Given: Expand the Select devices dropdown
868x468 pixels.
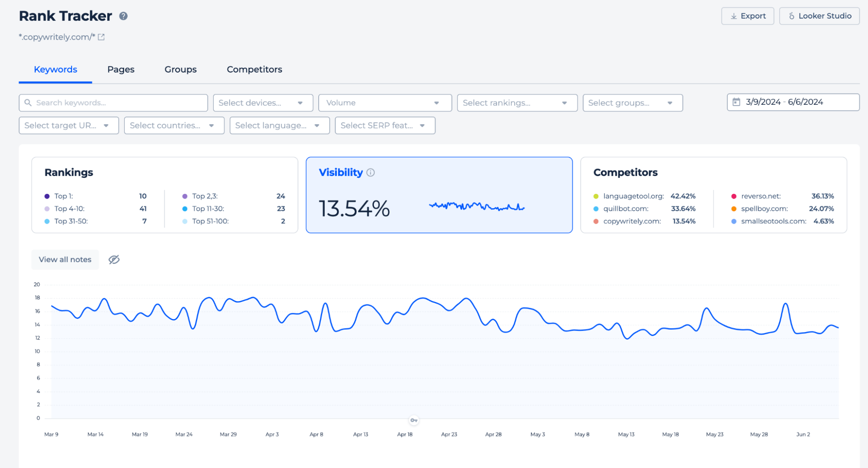Looking at the screenshot, I should (263, 103).
